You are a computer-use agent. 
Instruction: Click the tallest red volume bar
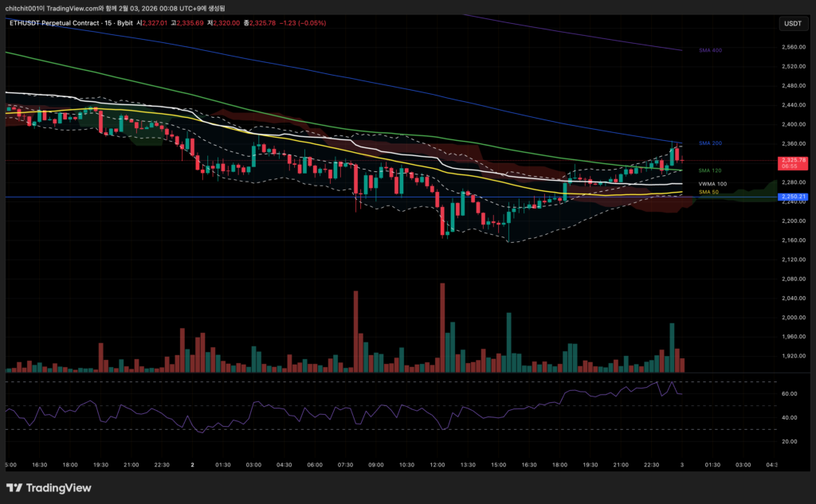(441, 326)
